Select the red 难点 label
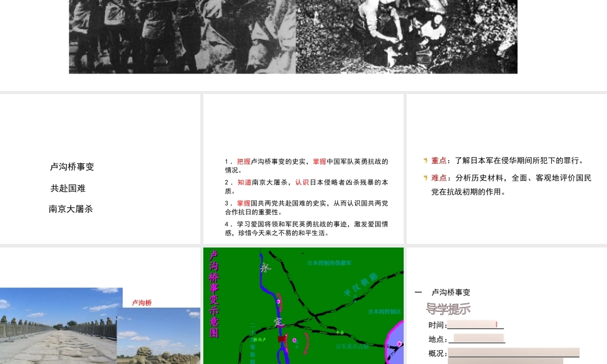This screenshot has height=364, width=607. (x=439, y=178)
